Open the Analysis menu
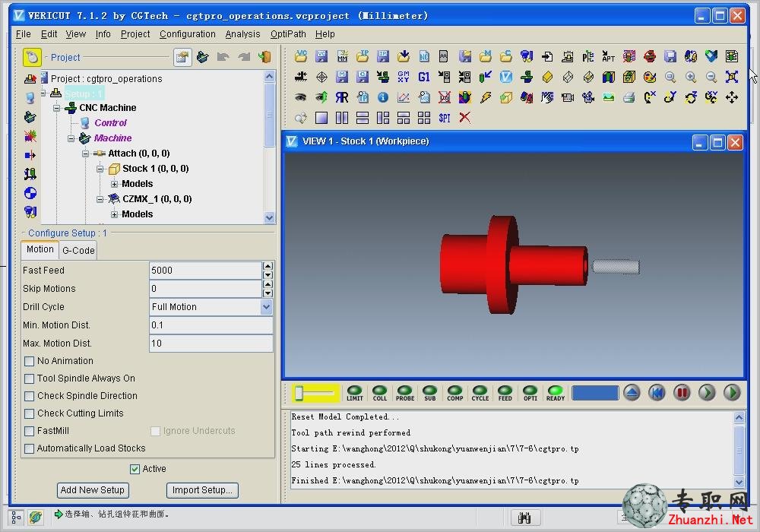Screen dimensions: 760x532 point(243,34)
